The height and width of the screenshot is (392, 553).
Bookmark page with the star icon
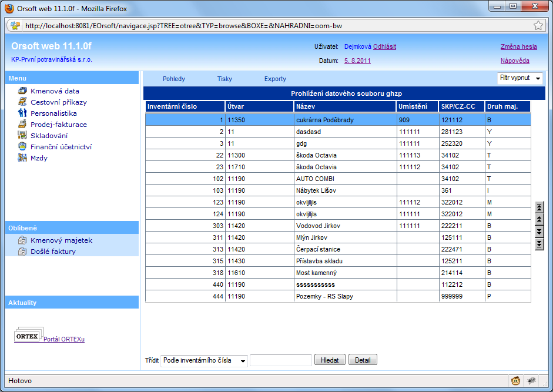(x=538, y=25)
